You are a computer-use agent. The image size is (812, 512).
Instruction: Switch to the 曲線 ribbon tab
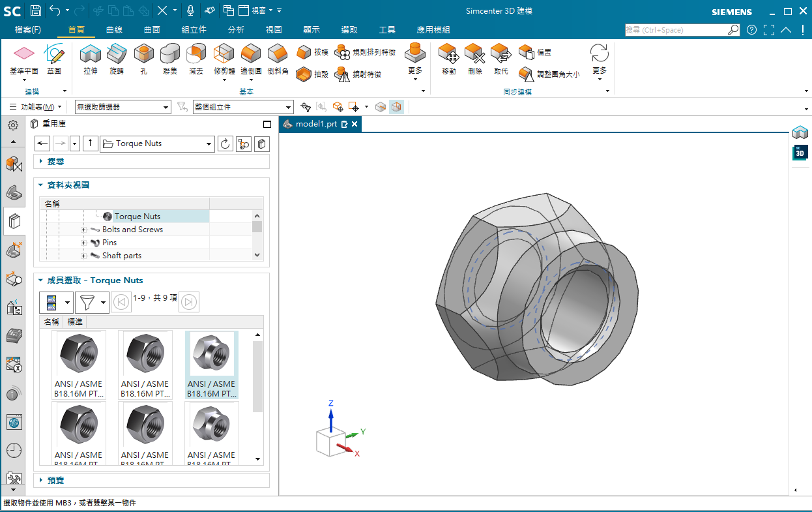click(x=114, y=30)
